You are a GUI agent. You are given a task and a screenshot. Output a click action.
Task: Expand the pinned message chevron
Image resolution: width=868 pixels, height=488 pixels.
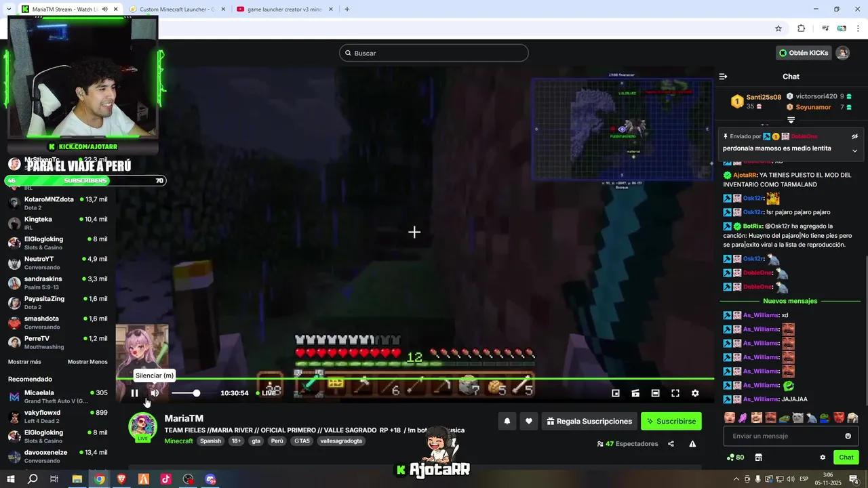(x=854, y=150)
